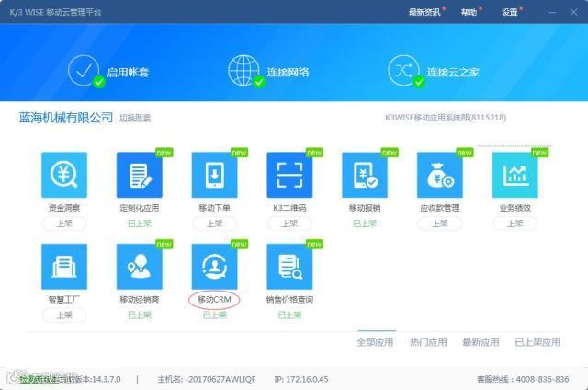
Task: Click 已上架 status under 定制化应用
Action: point(139,224)
